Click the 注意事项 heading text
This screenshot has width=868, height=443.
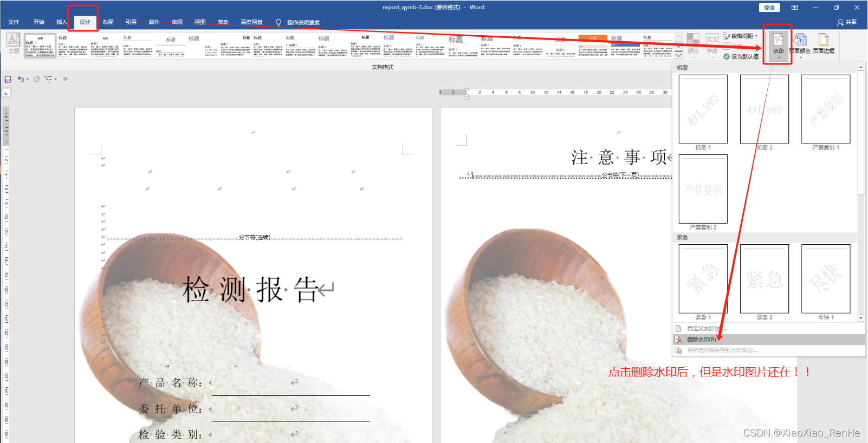619,158
